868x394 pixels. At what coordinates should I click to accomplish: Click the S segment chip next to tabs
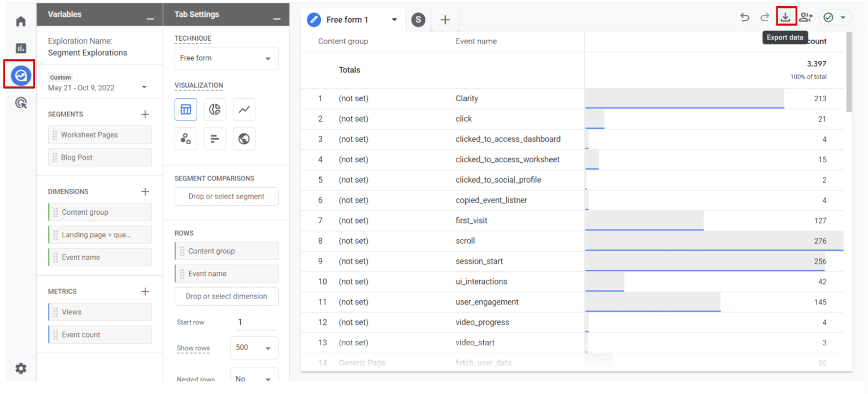[x=418, y=19]
